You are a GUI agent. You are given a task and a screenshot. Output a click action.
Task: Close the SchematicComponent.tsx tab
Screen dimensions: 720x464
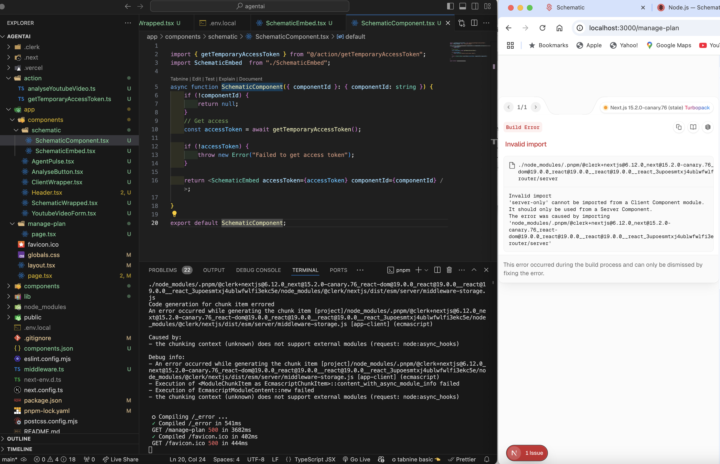[448, 23]
